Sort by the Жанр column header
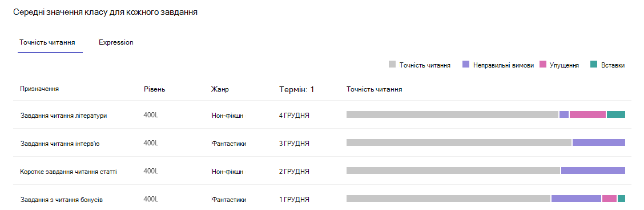This screenshot has width=644, height=210. click(220, 89)
